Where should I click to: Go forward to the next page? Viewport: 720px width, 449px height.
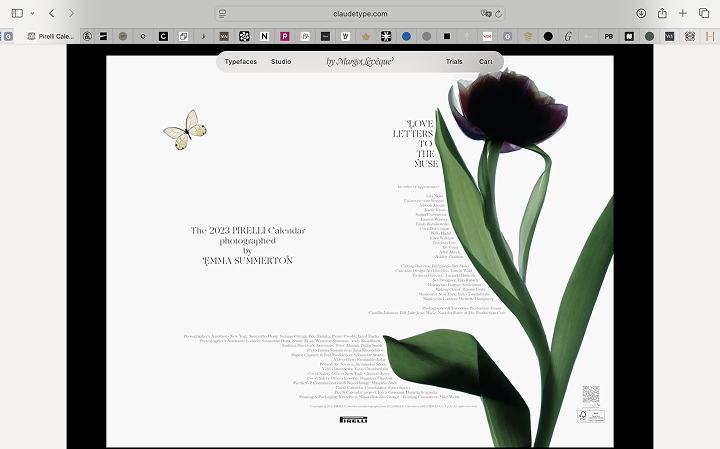click(71, 13)
